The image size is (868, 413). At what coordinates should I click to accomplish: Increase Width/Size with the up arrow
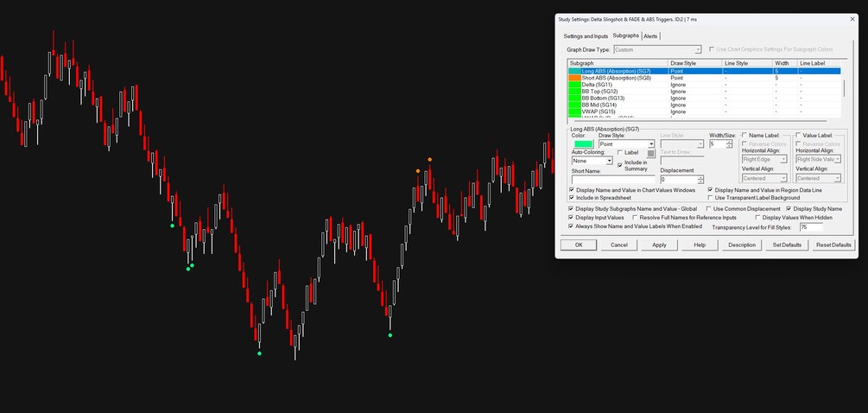tap(729, 142)
